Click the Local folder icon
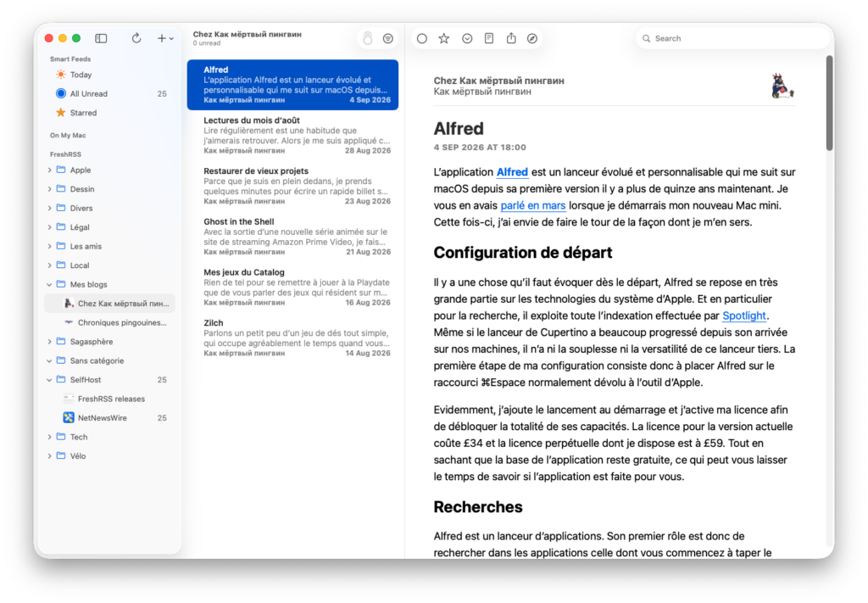868x603 pixels. click(x=61, y=265)
